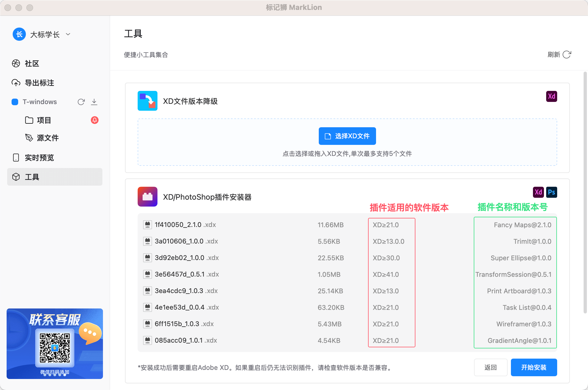Click the download icon next to T-windows
588x390 pixels.
pos(94,102)
